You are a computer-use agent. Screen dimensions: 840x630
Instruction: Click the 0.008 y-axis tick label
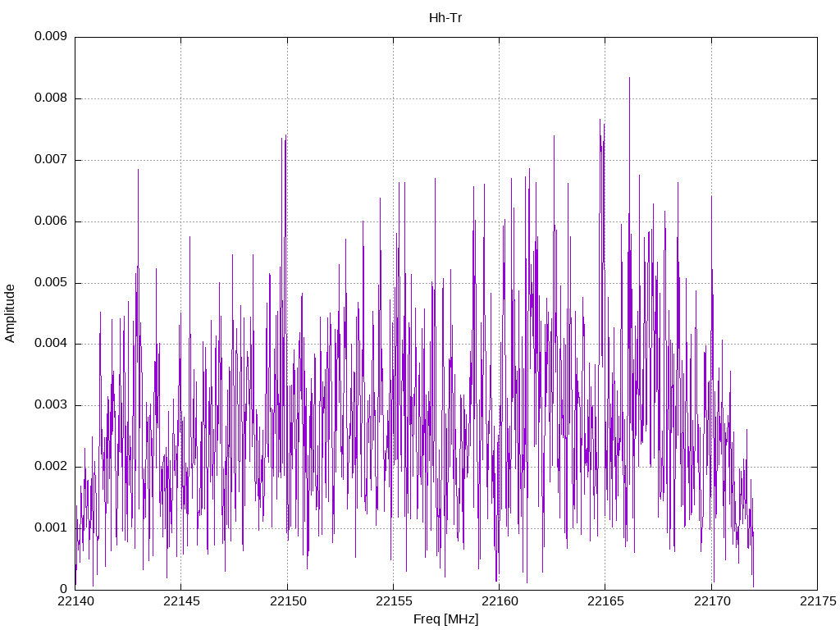click(51, 98)
